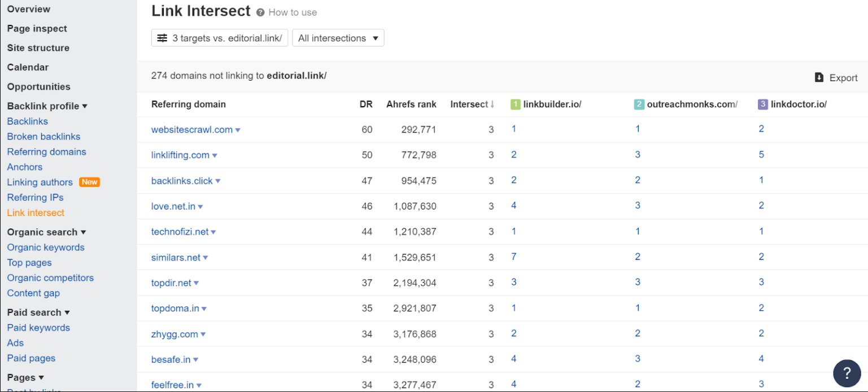Expand the topdoma.in domain arrow

(x=204, y=309)
